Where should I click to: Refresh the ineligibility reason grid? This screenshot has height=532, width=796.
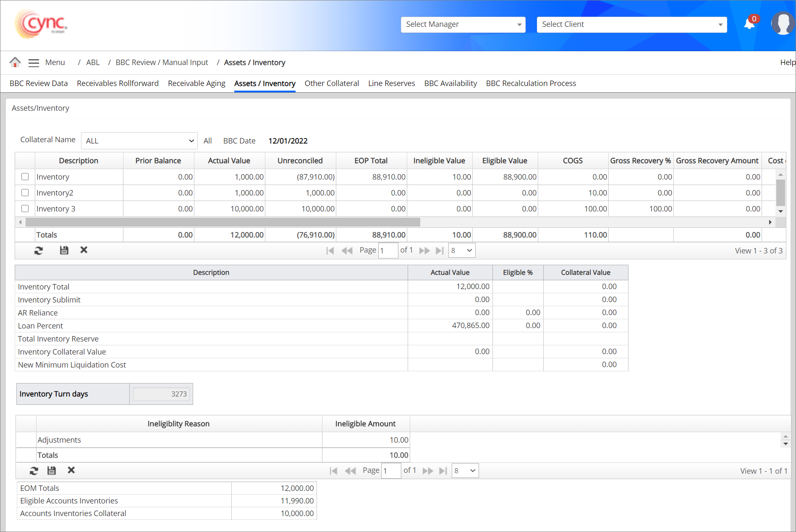[x=34, y=471]
